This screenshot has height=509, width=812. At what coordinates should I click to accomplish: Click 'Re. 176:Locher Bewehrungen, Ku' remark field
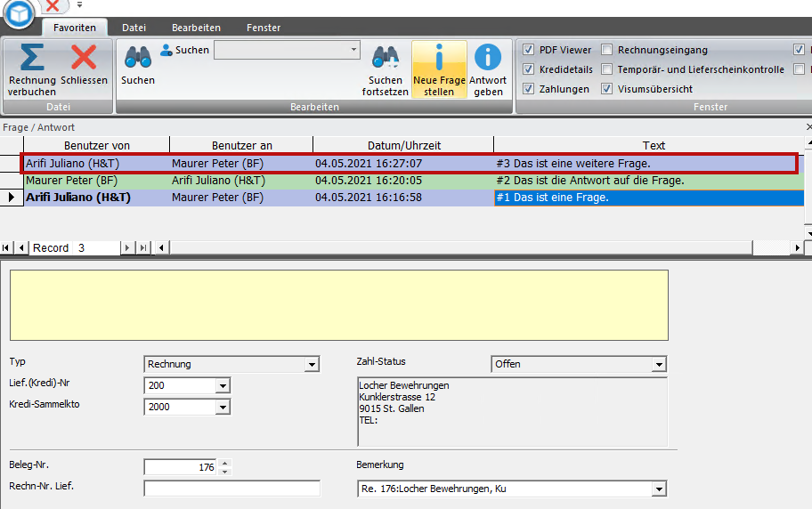pos(505,489)
